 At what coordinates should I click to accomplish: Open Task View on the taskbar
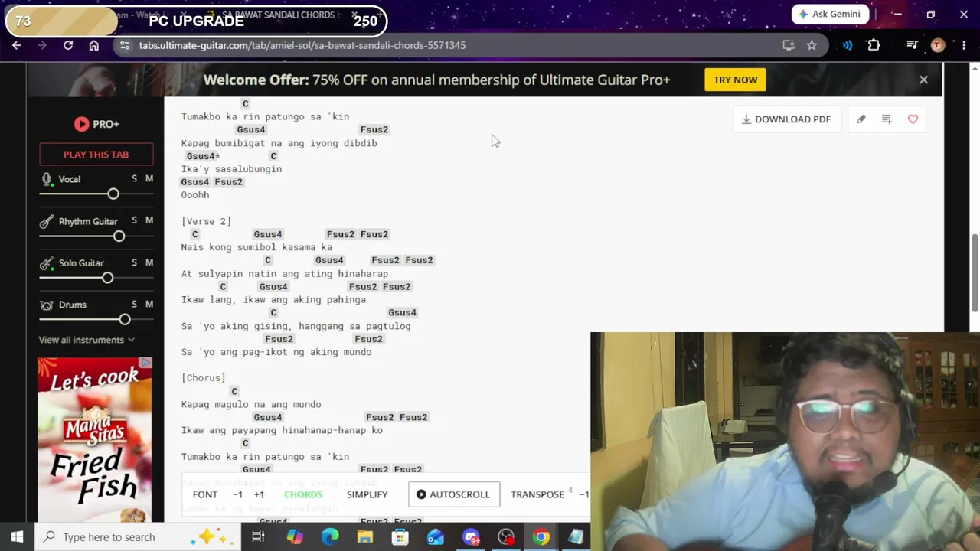(x=258, y=537)
